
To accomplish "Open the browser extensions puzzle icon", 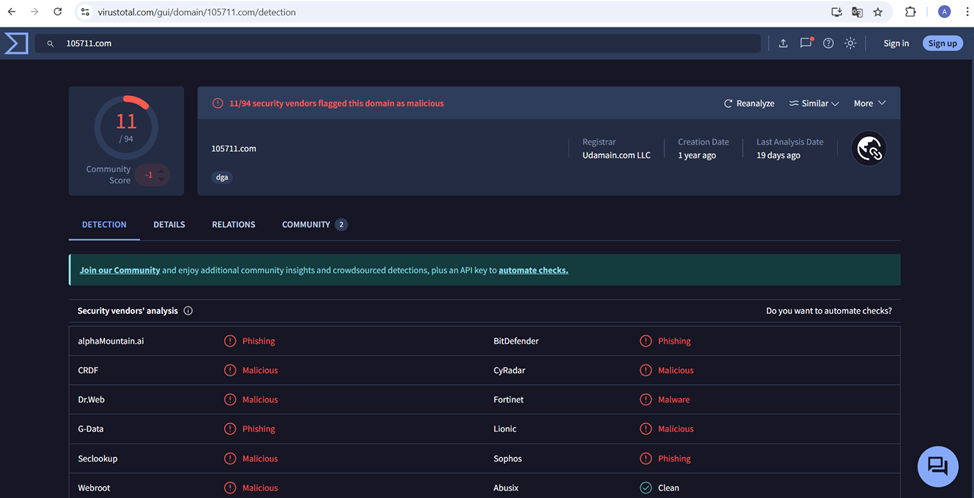I will pyautogui.click(x=911, y=12).
